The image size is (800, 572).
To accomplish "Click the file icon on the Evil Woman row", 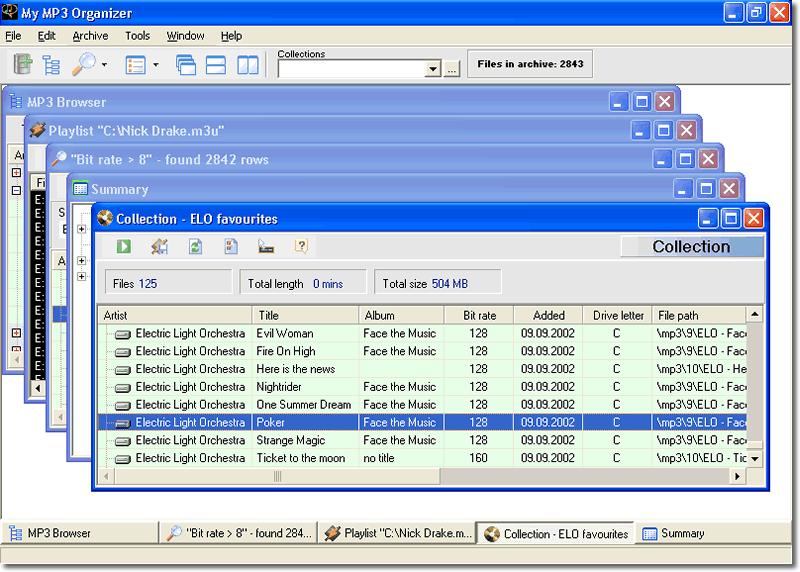I will [122, 334].
